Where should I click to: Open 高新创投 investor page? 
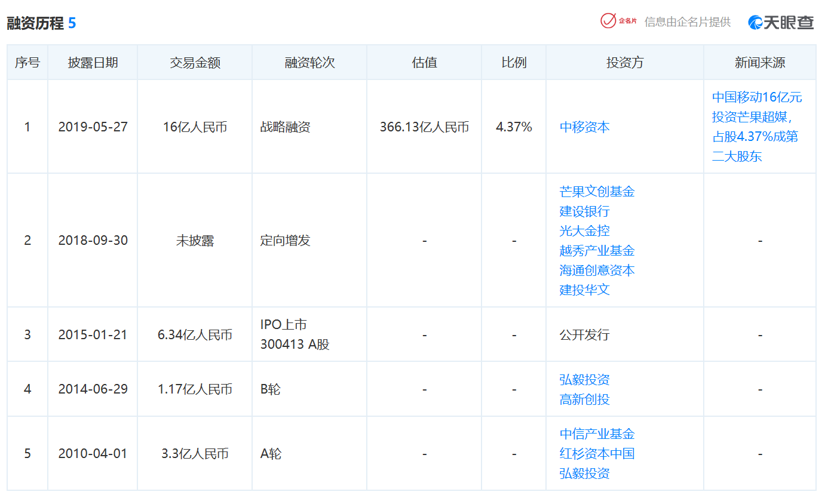(584, 399)
